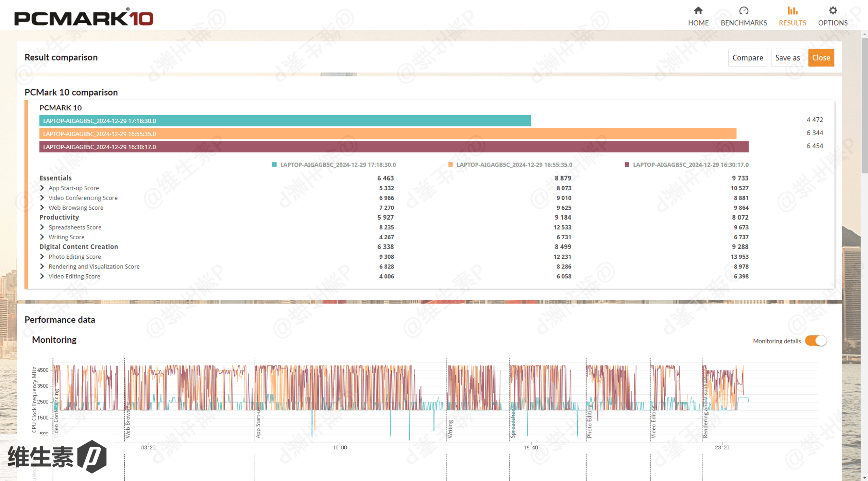Open Benchmarks via gauge icon
This screenshot has height=481, width=868.
click(744, 11)
